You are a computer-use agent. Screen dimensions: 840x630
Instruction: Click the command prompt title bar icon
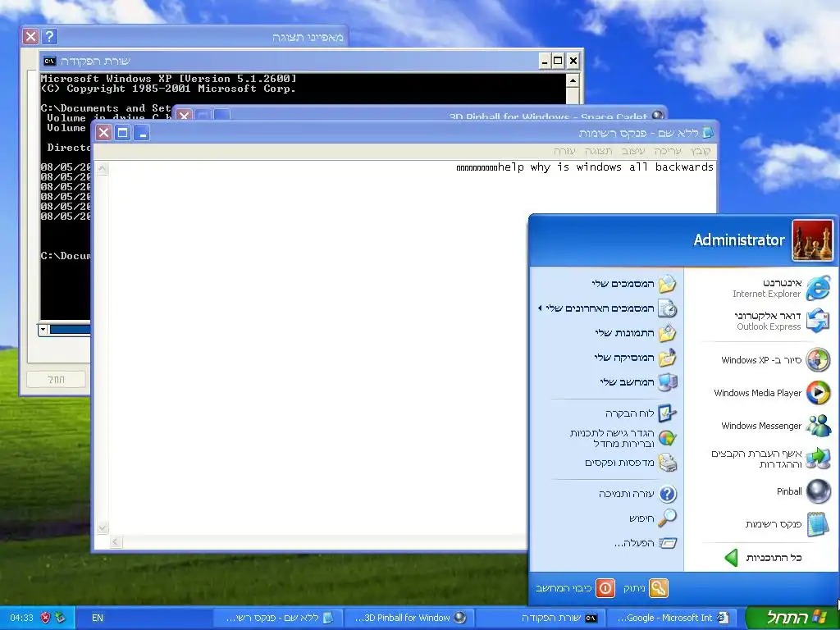coord(50,61)
